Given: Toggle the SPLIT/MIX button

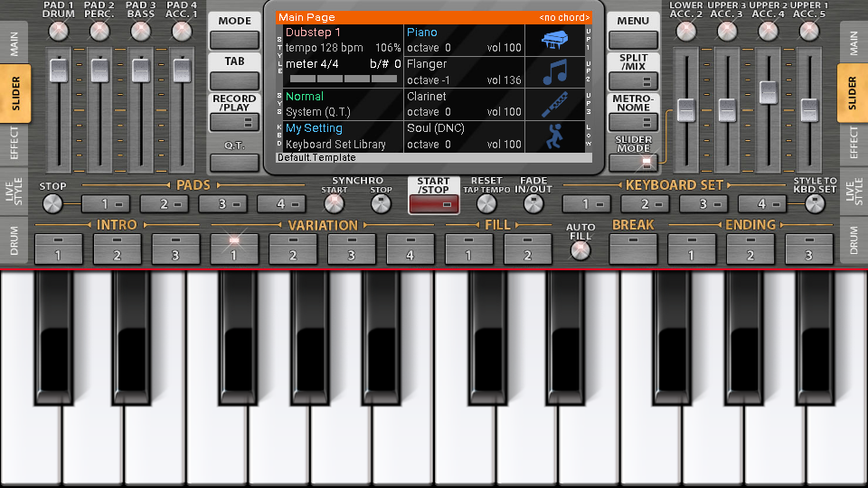Looking at the screenshot, I should pyautogui.click(x=633, y=81).
